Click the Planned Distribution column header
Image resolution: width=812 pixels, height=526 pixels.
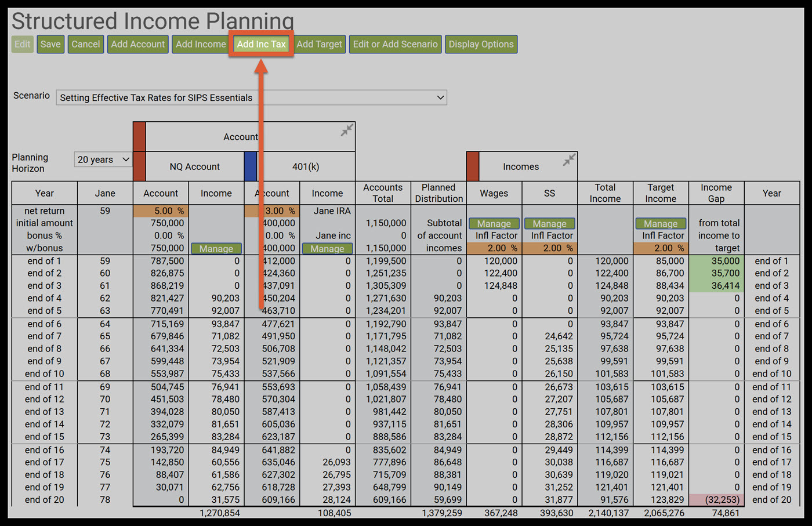click(439, 193)
